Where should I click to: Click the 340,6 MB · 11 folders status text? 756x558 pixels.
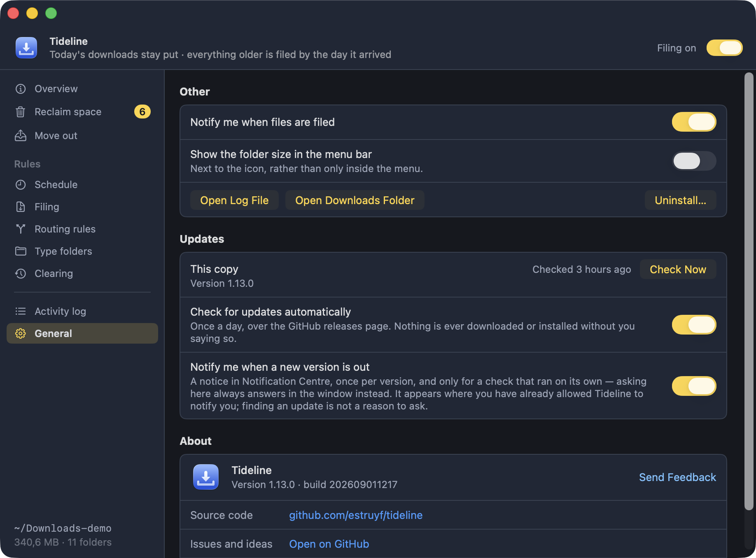tap(63, 542)
